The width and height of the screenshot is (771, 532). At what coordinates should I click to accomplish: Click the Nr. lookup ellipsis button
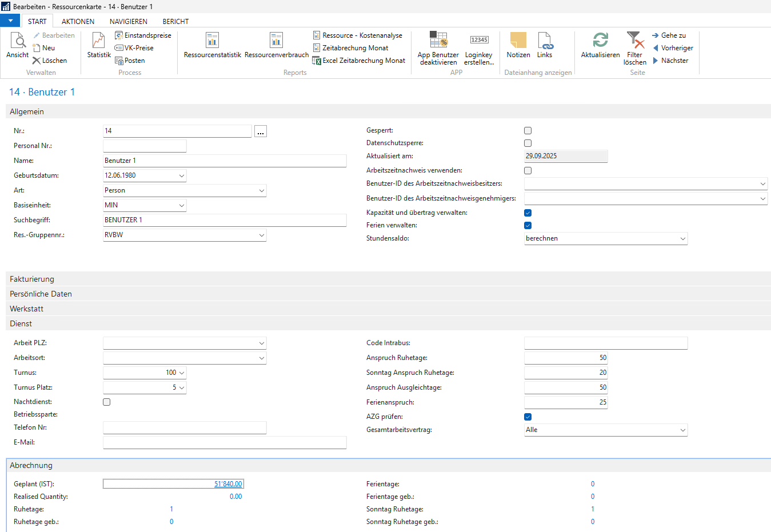[x=261, y=131]
